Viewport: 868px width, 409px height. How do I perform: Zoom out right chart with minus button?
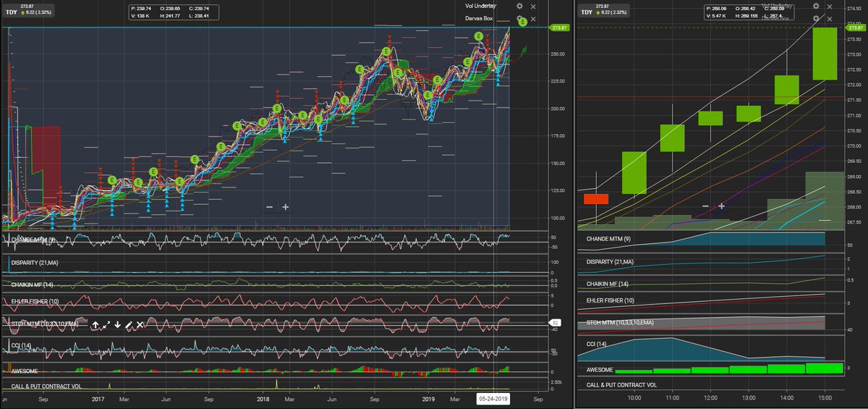[705, 206]
